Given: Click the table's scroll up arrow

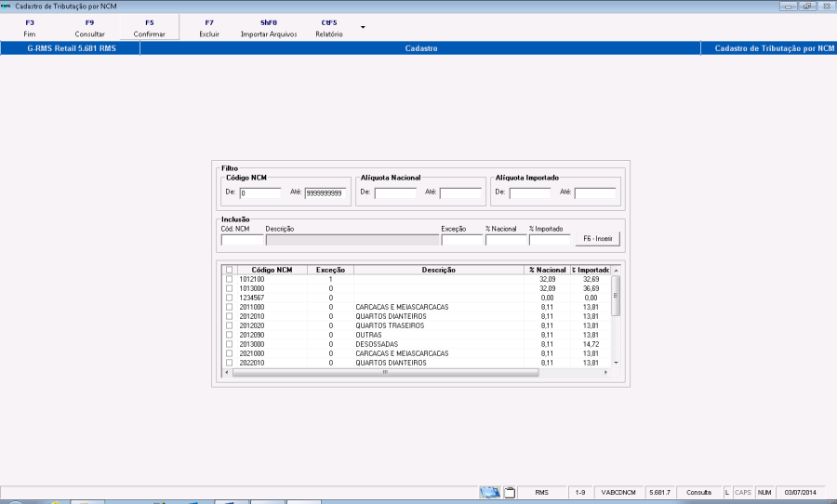Looking at the screenshot, I should pyautogui.click(x=616, y=271).
